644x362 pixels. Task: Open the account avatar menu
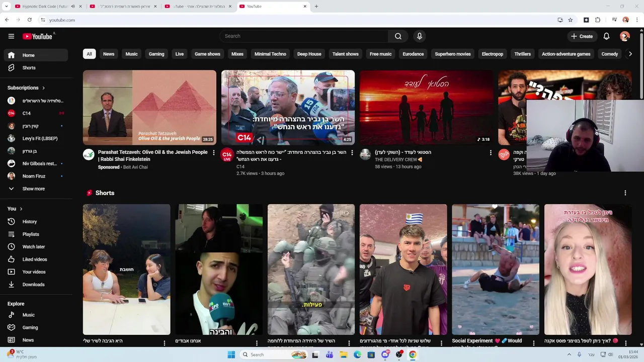click(624, 36)
